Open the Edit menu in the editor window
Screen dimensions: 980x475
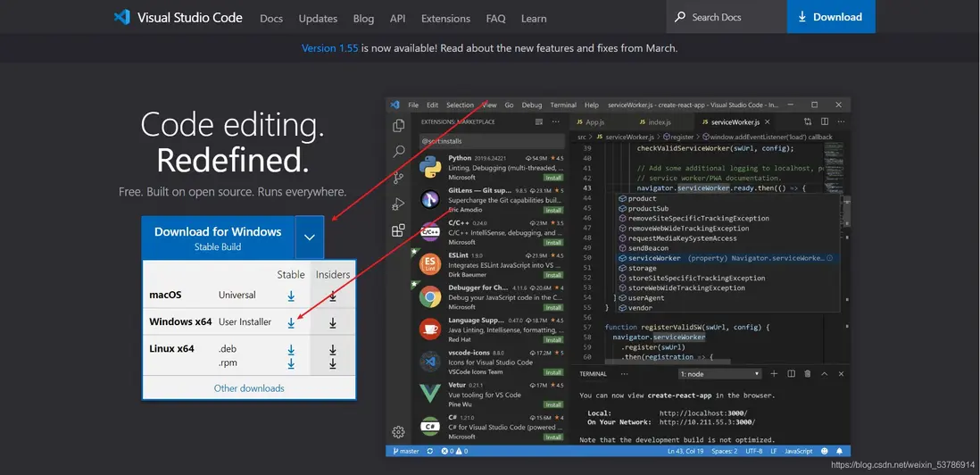(x=433, y=105)
